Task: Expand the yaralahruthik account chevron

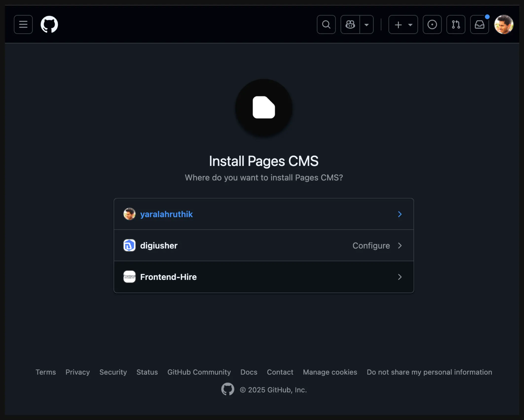Action: pyautogui.click(x=399, y=214)
